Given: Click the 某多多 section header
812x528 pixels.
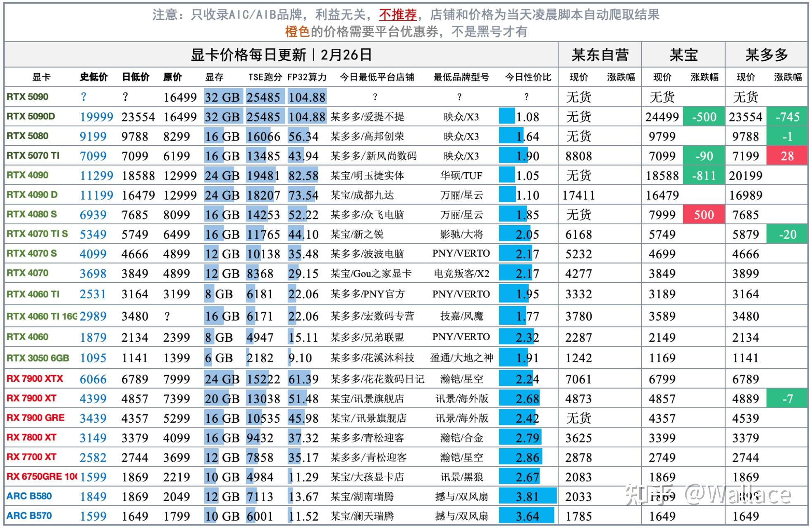Looking at the screenshot, I should [x=766, y=55].
